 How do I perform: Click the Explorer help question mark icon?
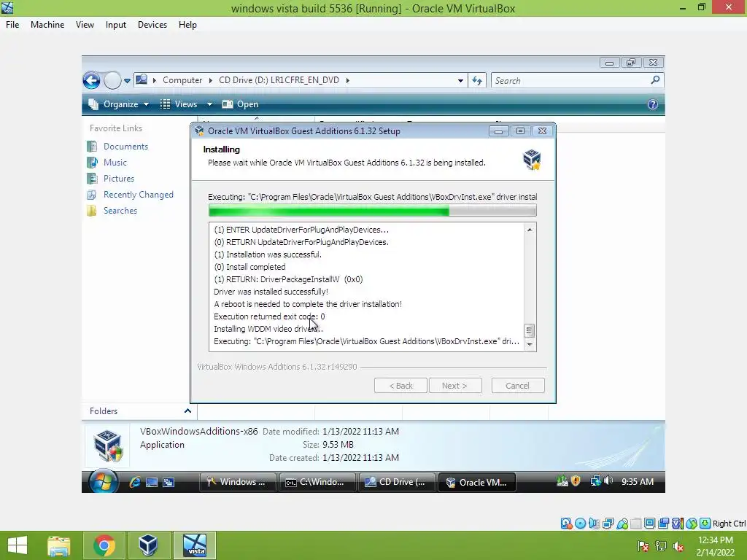click(653, 104)
